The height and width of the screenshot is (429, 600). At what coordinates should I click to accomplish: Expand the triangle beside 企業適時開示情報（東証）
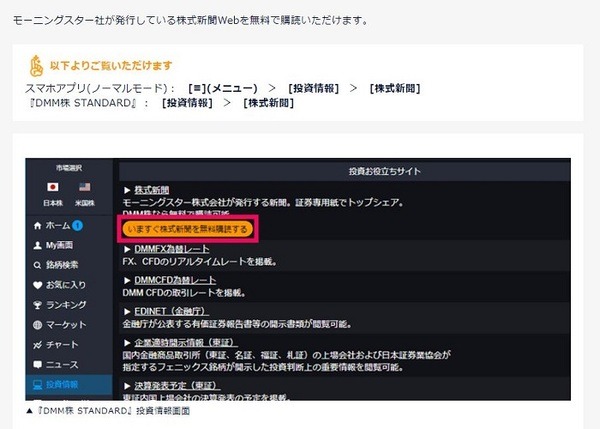(127, 343)
